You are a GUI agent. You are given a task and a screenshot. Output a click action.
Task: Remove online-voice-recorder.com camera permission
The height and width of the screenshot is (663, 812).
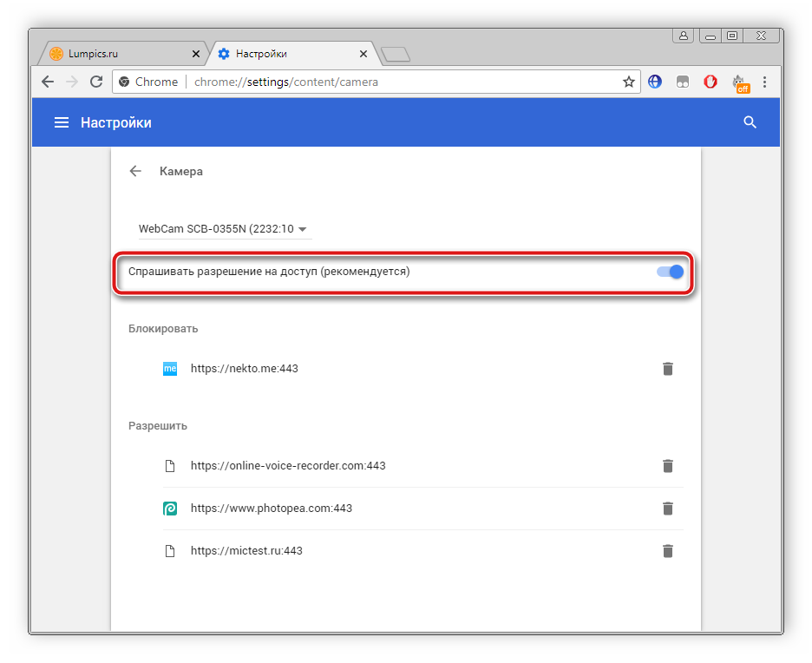pyautogui.click(x=668, y=466)
